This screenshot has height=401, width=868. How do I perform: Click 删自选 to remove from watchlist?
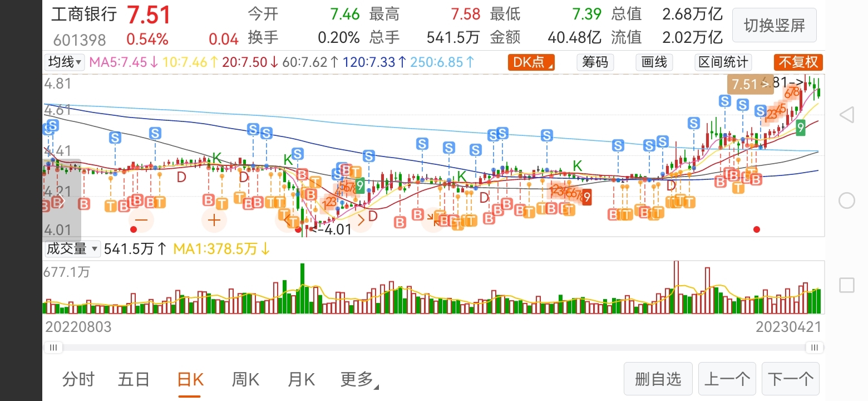click(x=658, y=379)
